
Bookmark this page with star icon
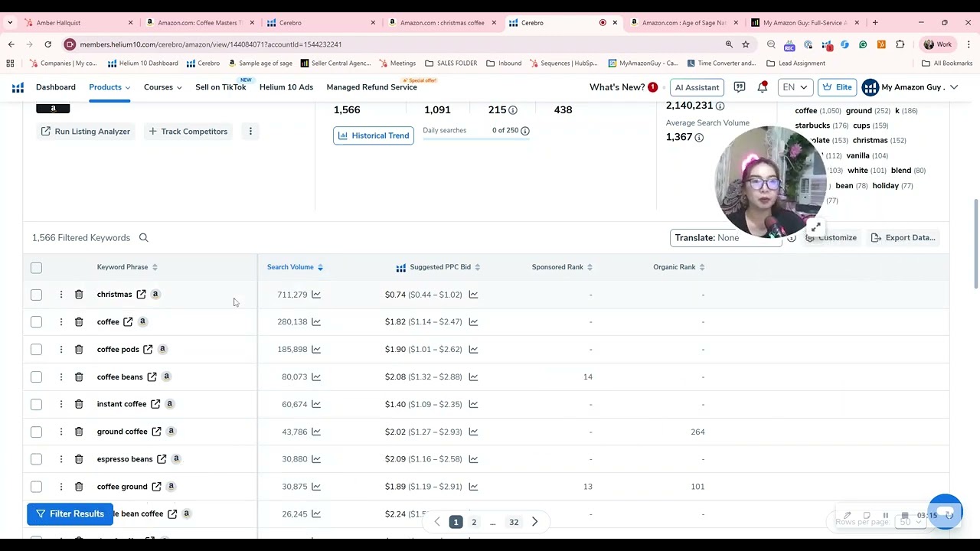pyautogui.click(x=746, y=44)
